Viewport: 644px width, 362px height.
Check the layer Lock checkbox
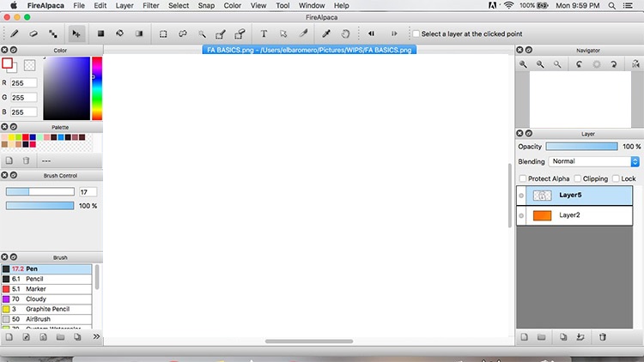point(615,178)
